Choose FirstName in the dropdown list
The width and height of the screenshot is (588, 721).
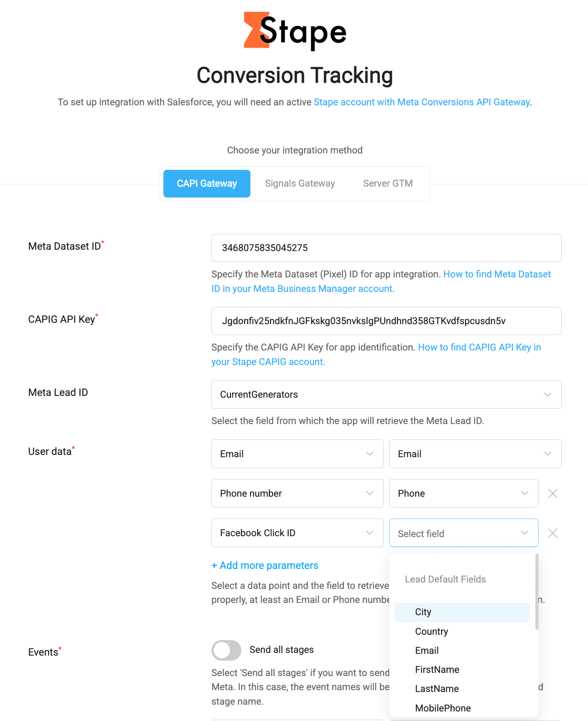pos(437,670)
